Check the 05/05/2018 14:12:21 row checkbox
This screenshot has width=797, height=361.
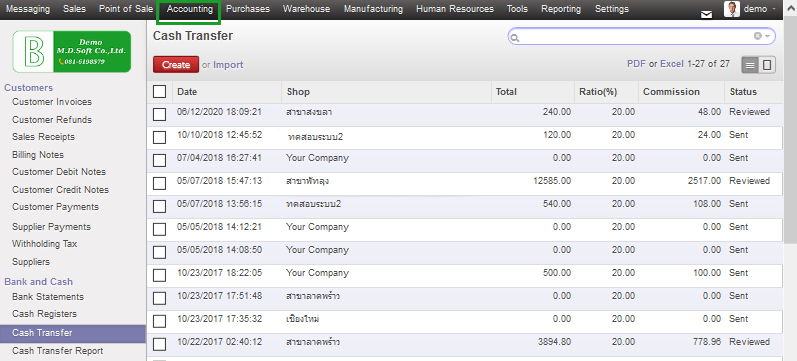click(x=160, y=229)
